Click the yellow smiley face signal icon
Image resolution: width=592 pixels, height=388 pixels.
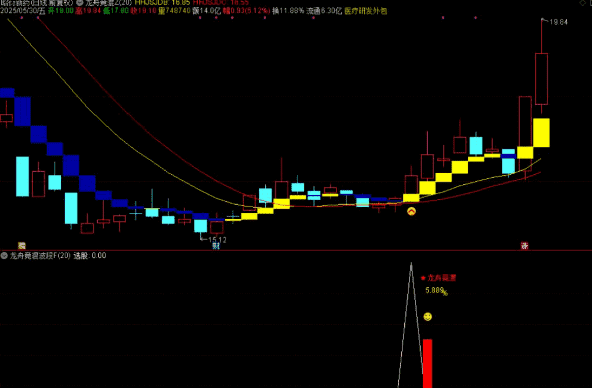pyautogui.click(x=427, y=316)
